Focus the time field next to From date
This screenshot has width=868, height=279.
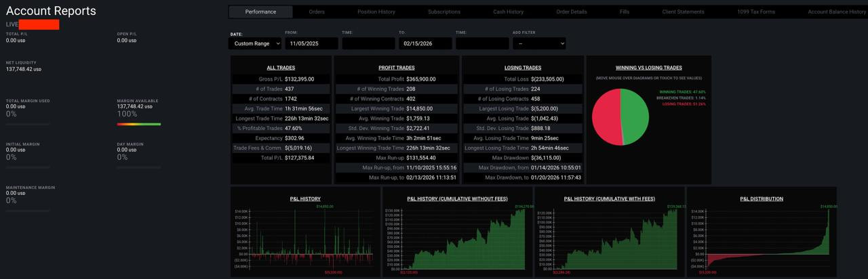pyautogui.click(x=368, y=43)
